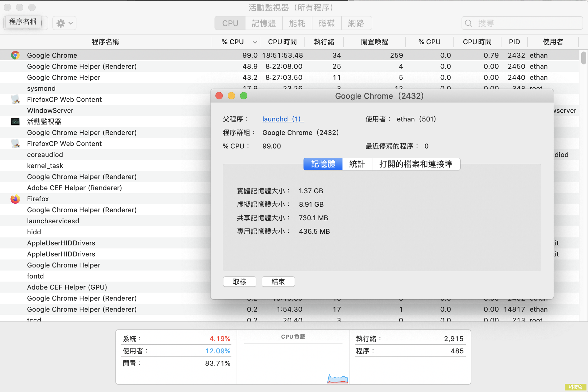Select the sysmond process row
This screenshot has width=588, height=392.
[105, 88]
